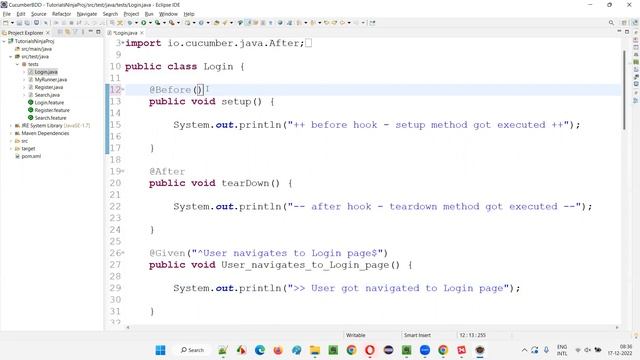Screen dimensions: 640x360
Task: Open the dropdown arrow next to the Run button
Action: [x=150, y=23]
